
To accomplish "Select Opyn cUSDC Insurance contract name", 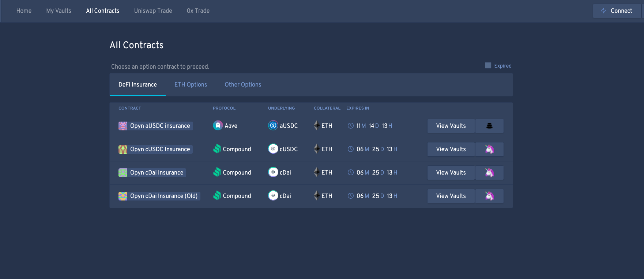I will pyautogui.click(x=160, y=149).
